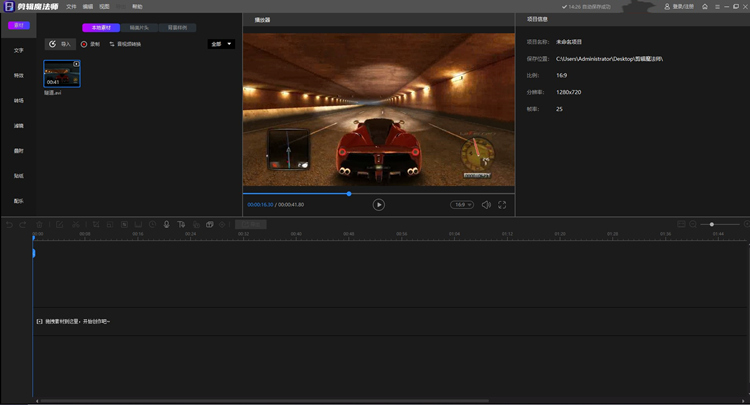750x405 pixels.
Task: Open the hamburger menu in title bar
Action: coord(717,7)
